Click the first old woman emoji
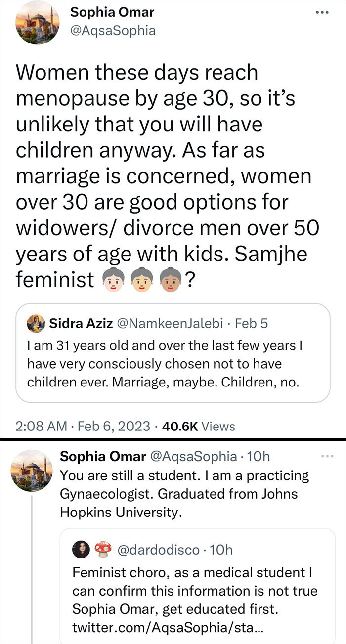Image resolution: width=346 pixels, height=644 pixels. coord(114,280)
